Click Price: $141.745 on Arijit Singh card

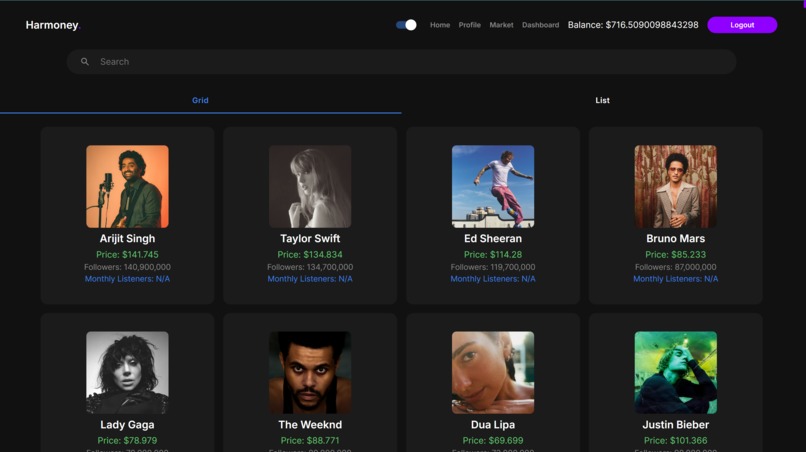(127, 255)
